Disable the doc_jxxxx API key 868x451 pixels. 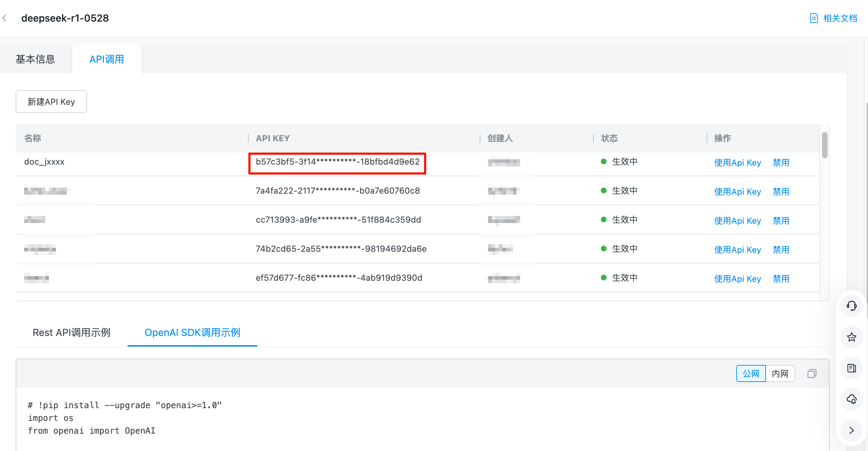781,162
